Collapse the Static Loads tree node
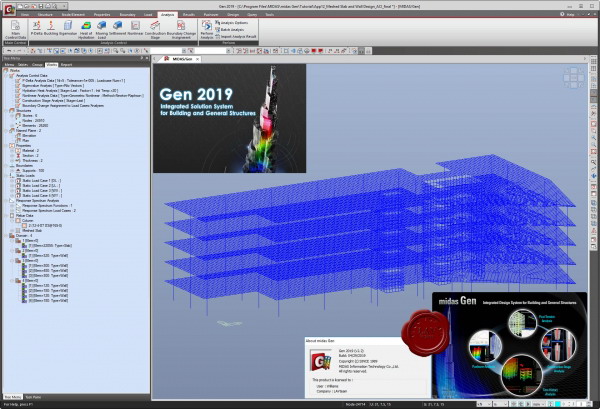Viewport: 600px width, 409px height. pos(6,176)
